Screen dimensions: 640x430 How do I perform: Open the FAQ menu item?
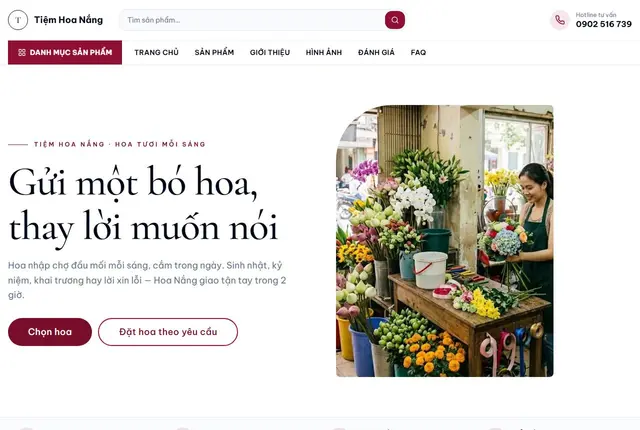pos(418,53)
